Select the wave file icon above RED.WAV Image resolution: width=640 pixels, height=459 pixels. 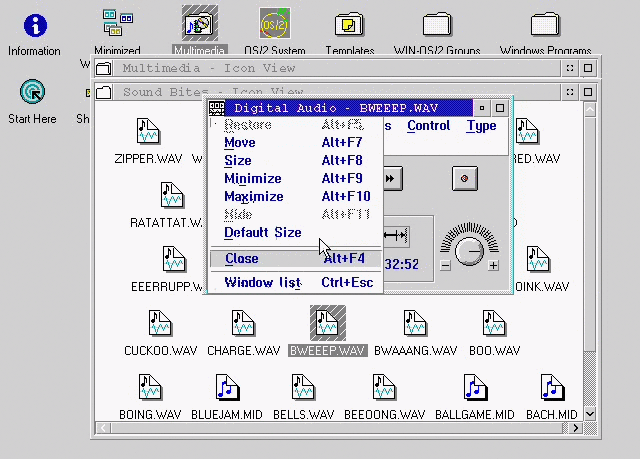[527, 131]
